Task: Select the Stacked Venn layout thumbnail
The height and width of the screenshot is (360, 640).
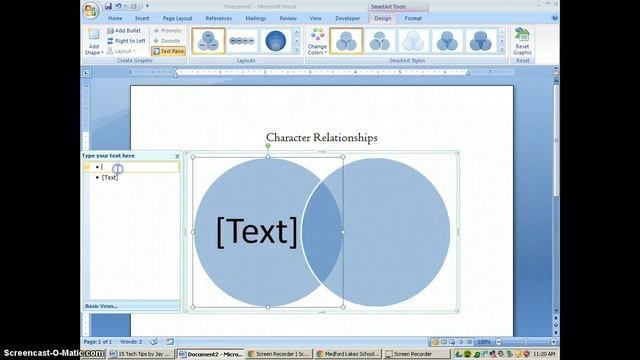Action: [276, 41]
